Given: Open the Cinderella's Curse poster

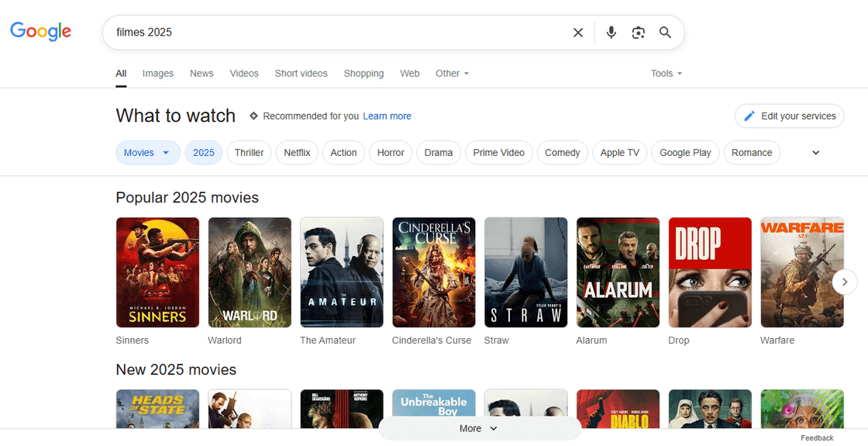Looking at the screenshot, I should 434,272.
